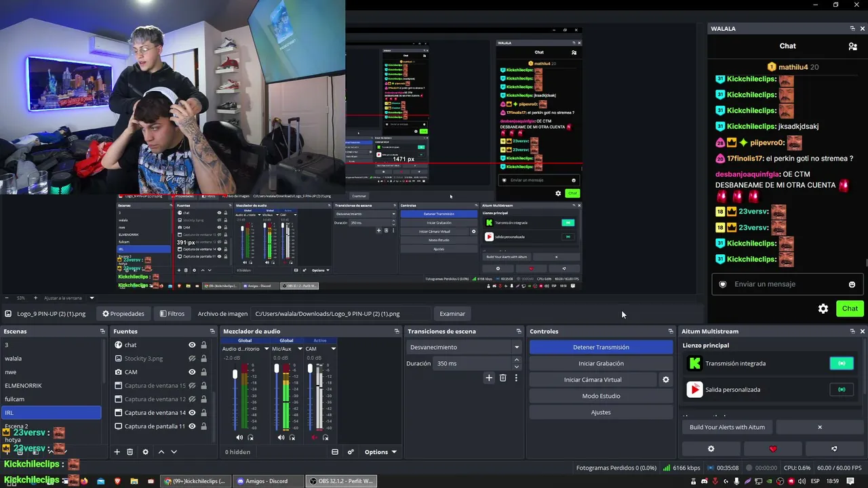Add a new source with the plus icon
Viewport: 868px width, 488px height.
117,452
